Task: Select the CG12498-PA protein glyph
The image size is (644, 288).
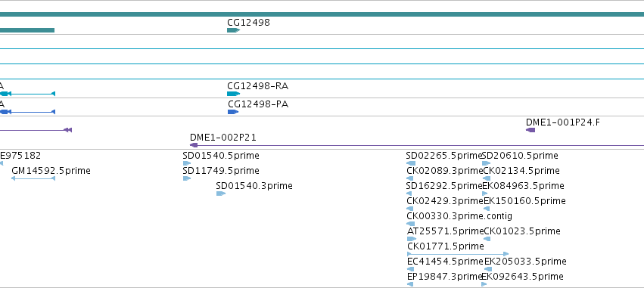Action: 233,112
